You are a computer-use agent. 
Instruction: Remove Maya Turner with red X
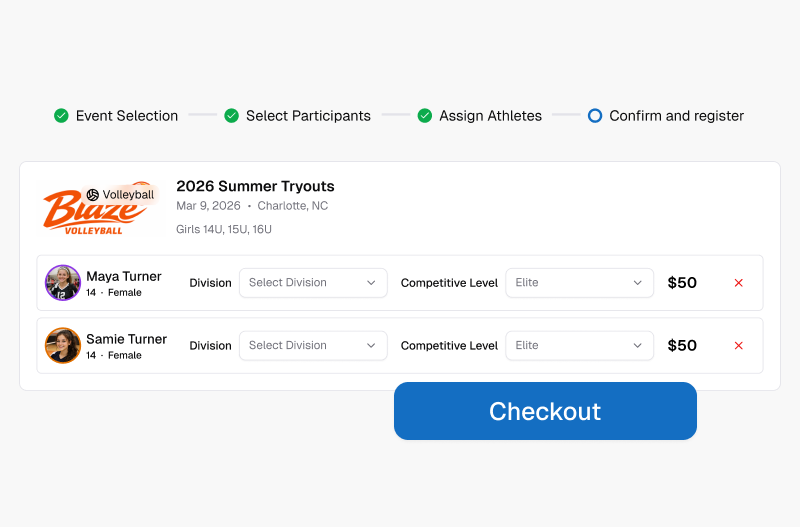tap(738, 283)
